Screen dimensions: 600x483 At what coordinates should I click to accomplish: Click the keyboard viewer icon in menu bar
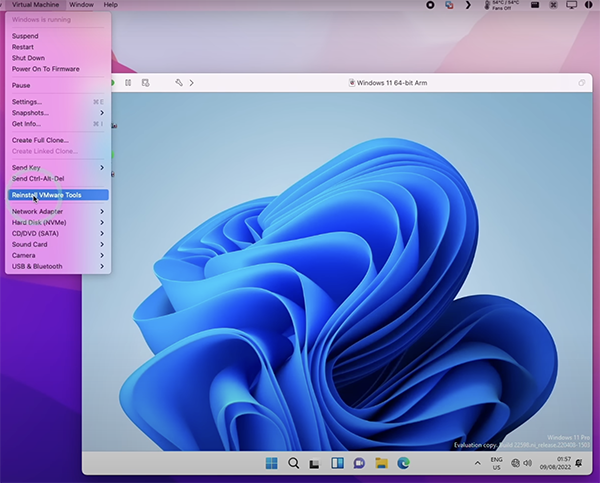pos(535,5)
